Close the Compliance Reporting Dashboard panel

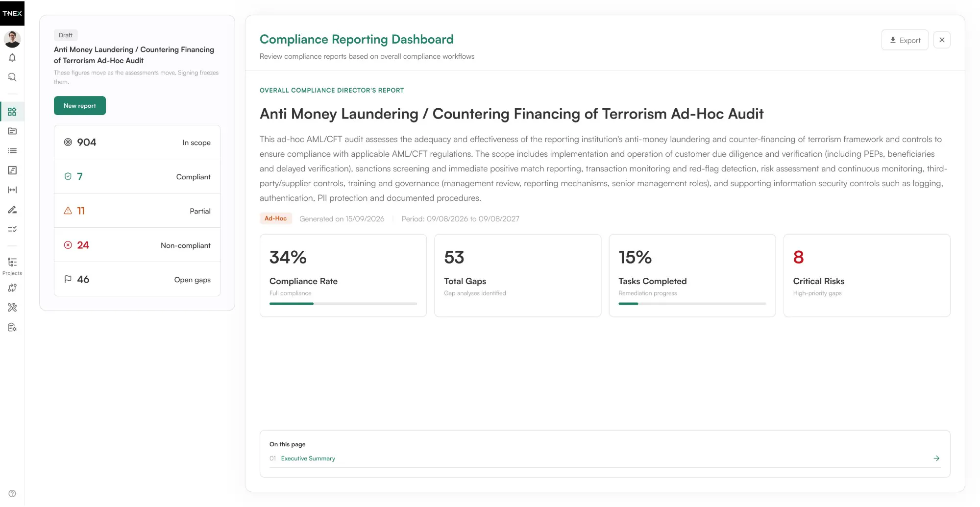942,40
